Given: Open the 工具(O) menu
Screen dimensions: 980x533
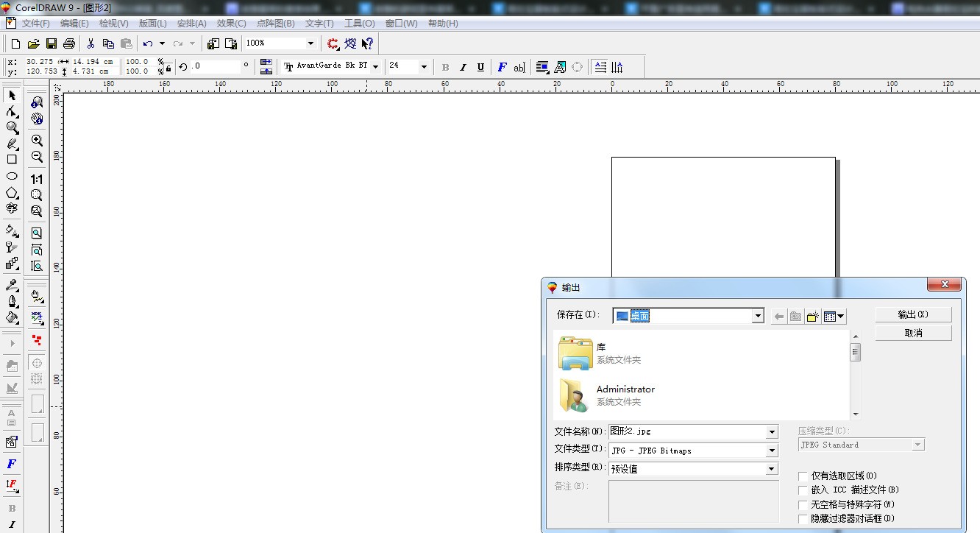Looking at the screenshot, I should [359, 24].
